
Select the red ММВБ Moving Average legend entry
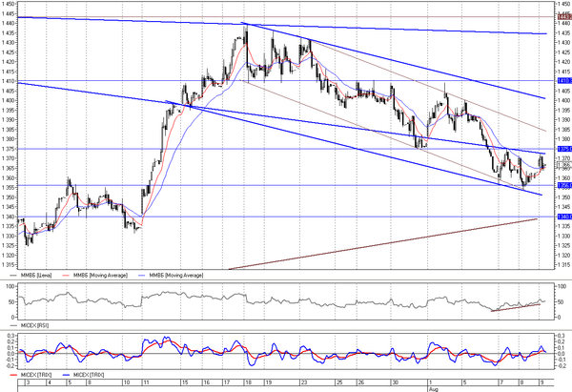[95, 276]
